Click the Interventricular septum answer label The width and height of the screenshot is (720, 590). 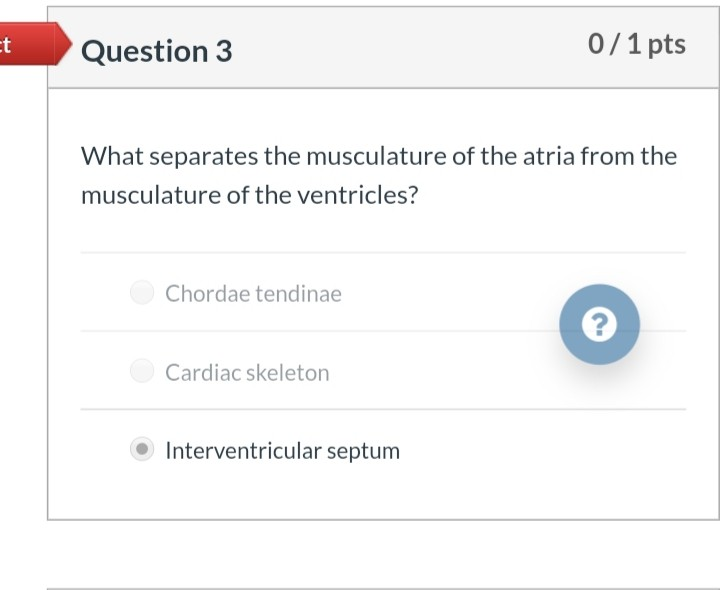click(x=282, y=450)
